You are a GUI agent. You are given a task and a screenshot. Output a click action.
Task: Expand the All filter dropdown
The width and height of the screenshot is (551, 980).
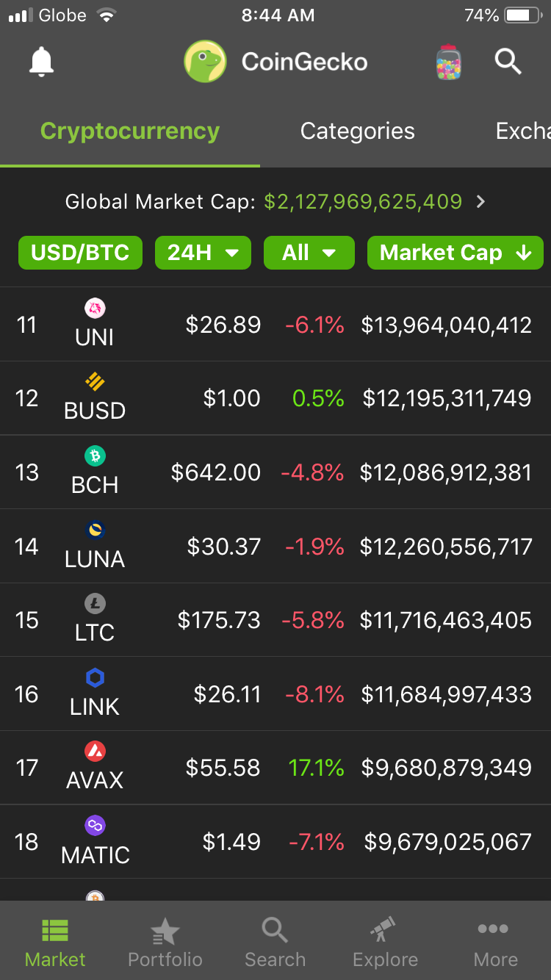[309, 253]
